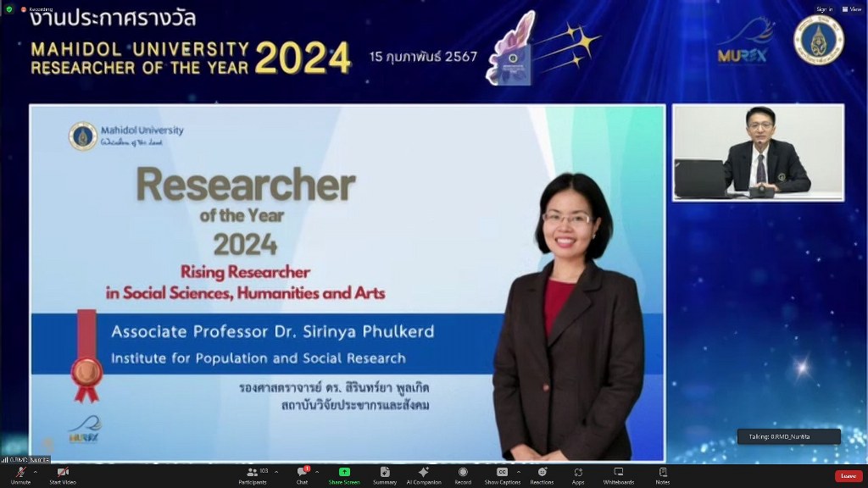This screenshot has height=488, width=868.
Task: Open the Apps panel
Action: click(x=578, y=475)
